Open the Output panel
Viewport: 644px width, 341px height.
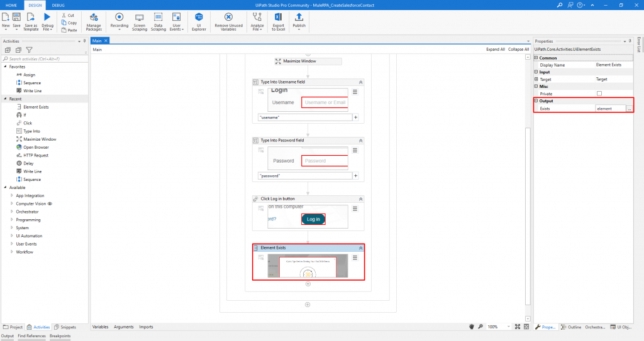tap(8, 336)
